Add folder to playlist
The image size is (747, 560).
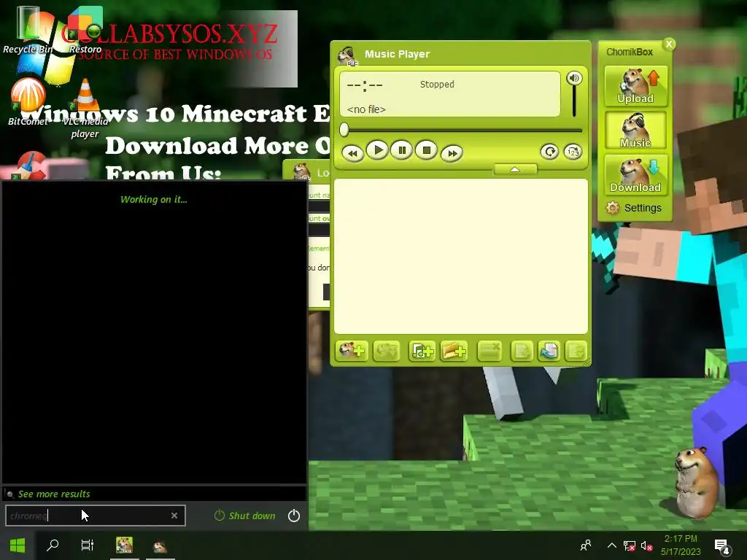454,351
